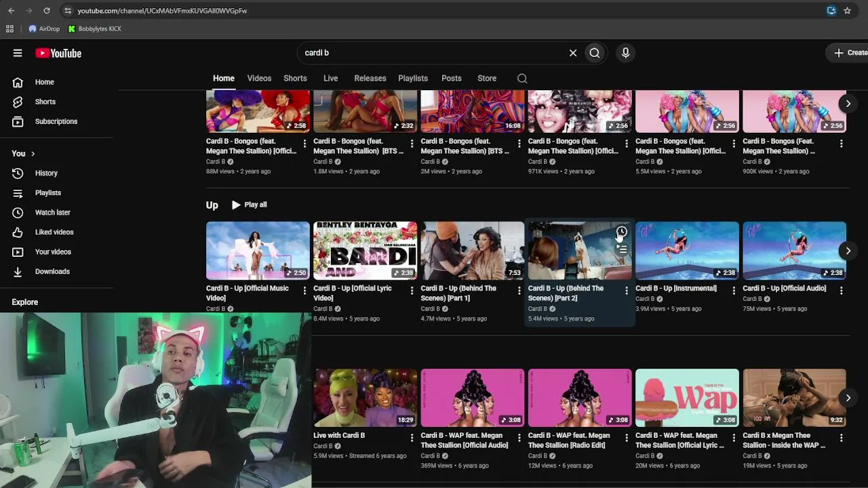Click the blue icon left of the bookmark star
The width and height of the screenshot is (868, 488).
coord(831,11)
